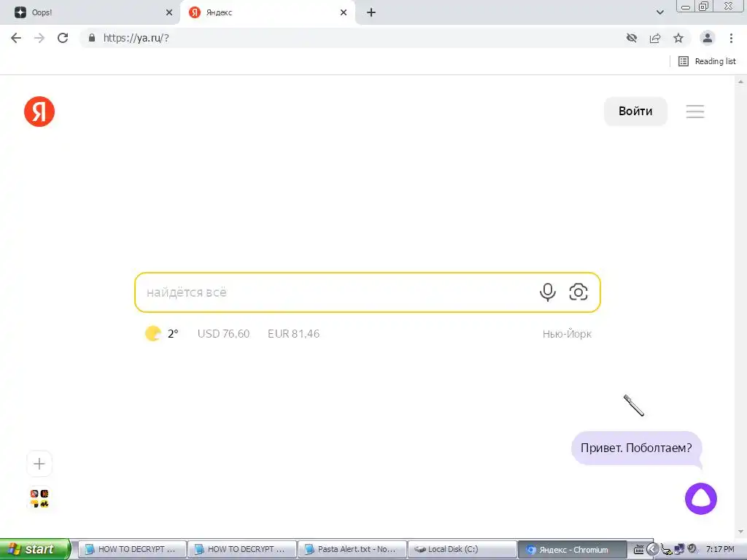The width and height of the screenshot is (747, 560).
Task: Open the Alice assistant purple button
Action: [701, 499]
